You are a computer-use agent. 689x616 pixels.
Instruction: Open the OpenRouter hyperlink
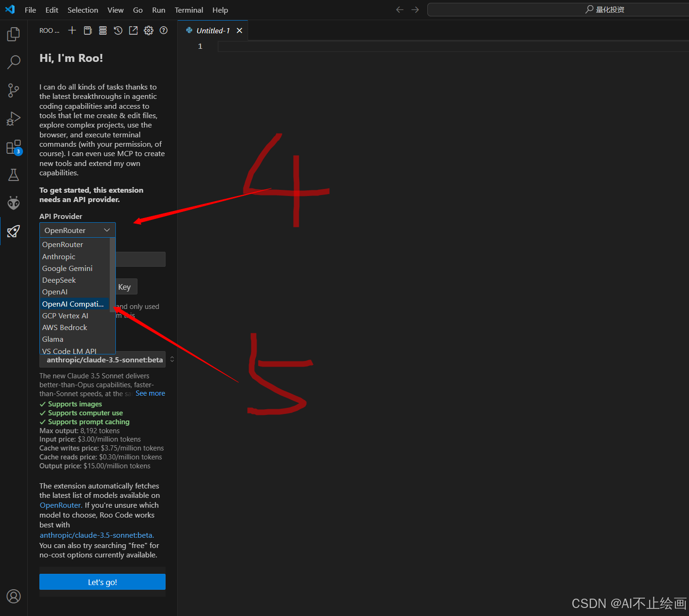click(x=61, y=505)
